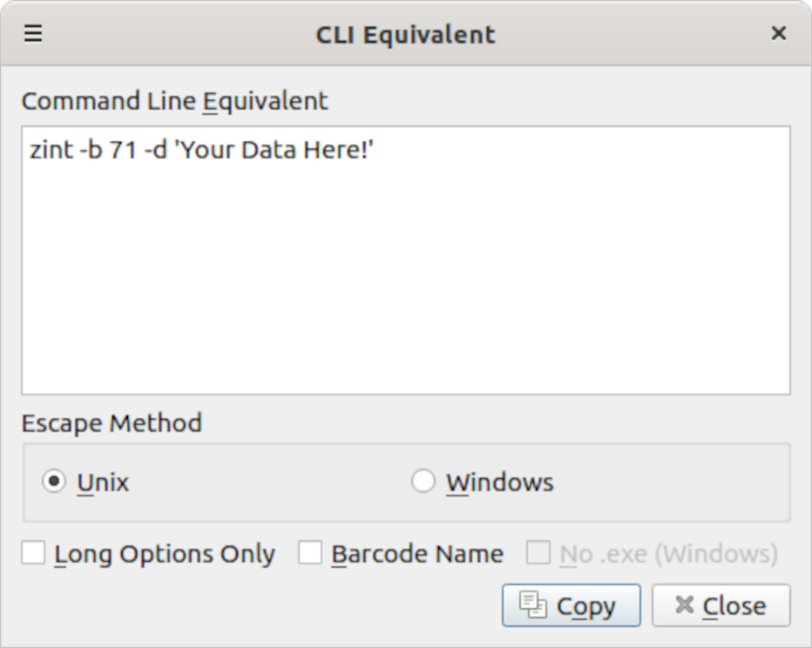Click the Windows option label text

499,483
